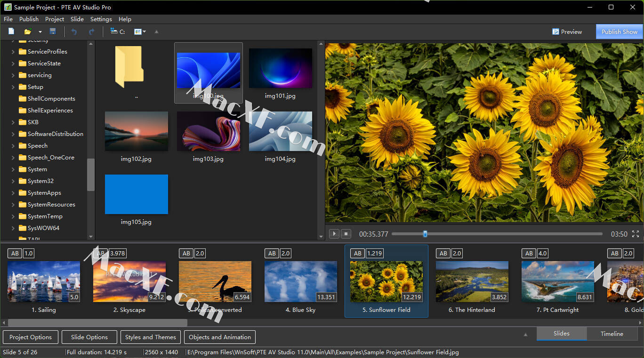Switch to the Slides view

coord(561,334)
